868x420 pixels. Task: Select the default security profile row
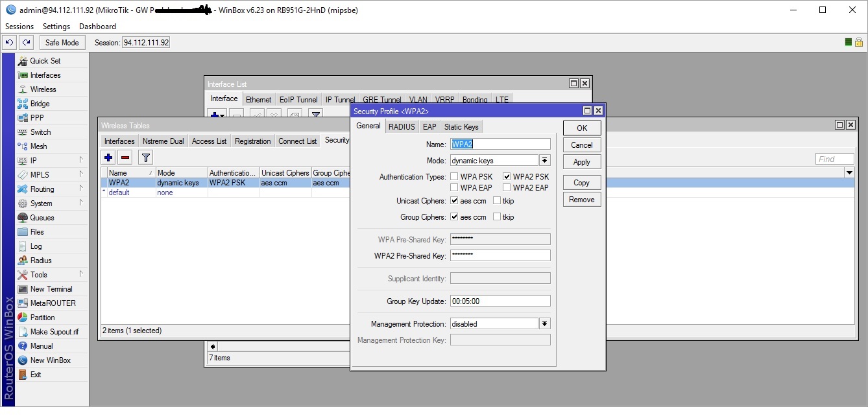[224, 192]
